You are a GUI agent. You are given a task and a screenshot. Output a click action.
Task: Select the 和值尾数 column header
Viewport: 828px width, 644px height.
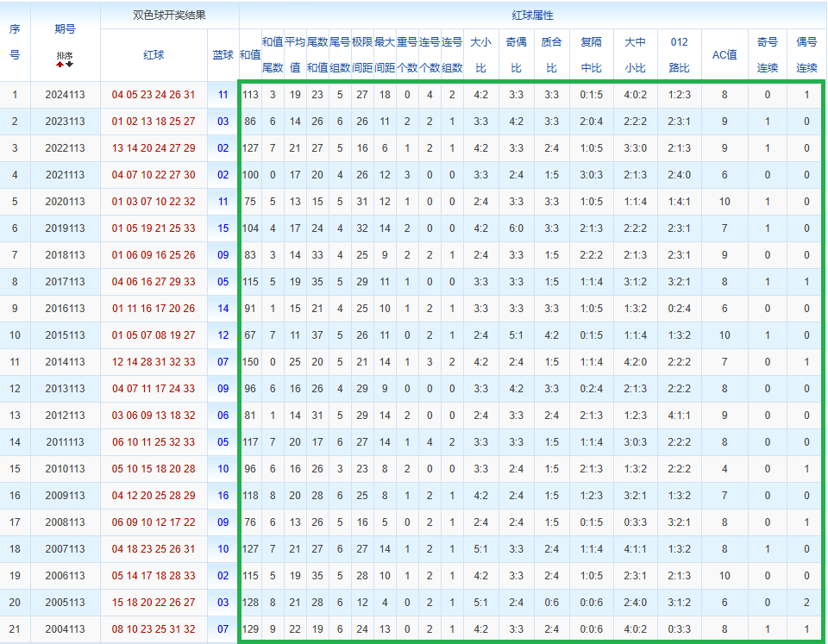click(x=273, y=55)
